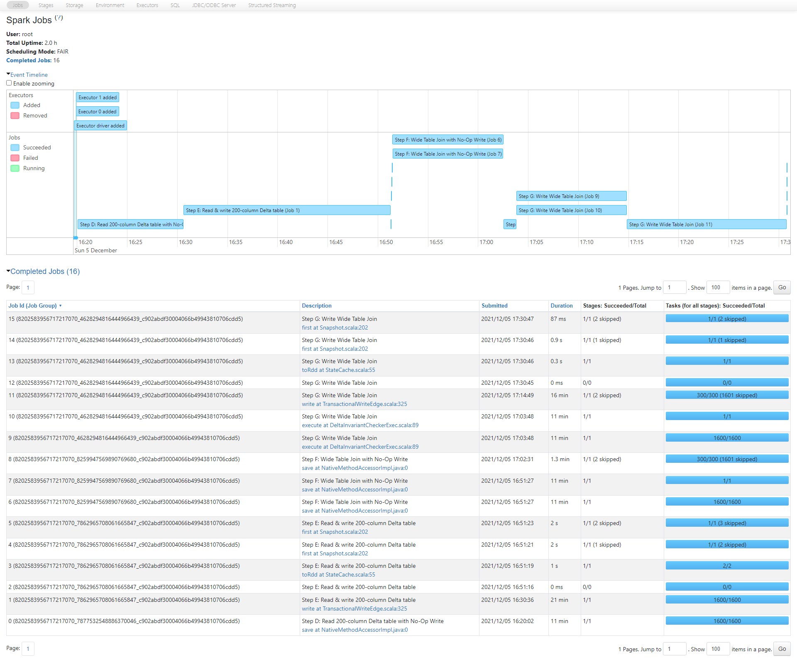The image size is (797, 672).
Task: Focus the bottom Show items per page input
Action: click(718, 649)
